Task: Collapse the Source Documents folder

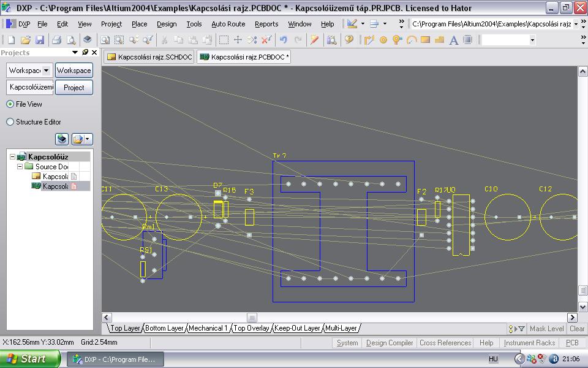Action: [20, 166]
